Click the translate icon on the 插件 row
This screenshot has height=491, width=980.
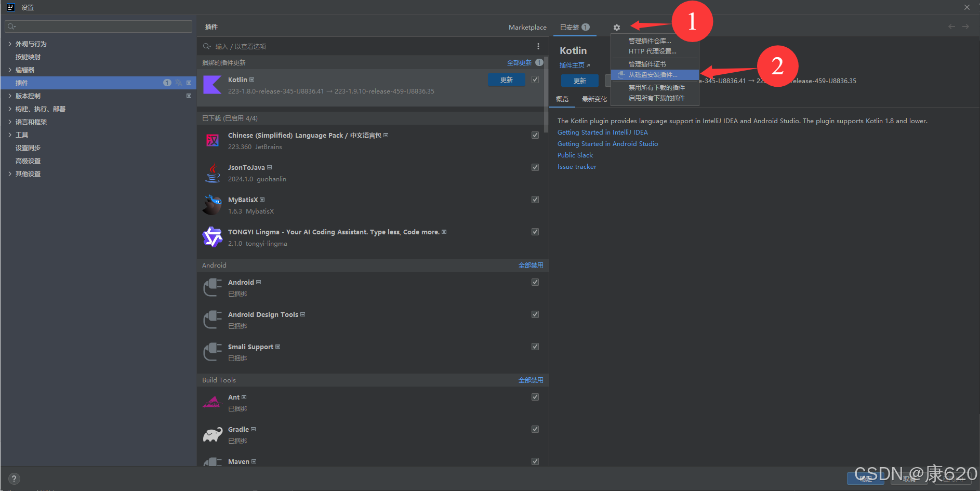[178, 83]
